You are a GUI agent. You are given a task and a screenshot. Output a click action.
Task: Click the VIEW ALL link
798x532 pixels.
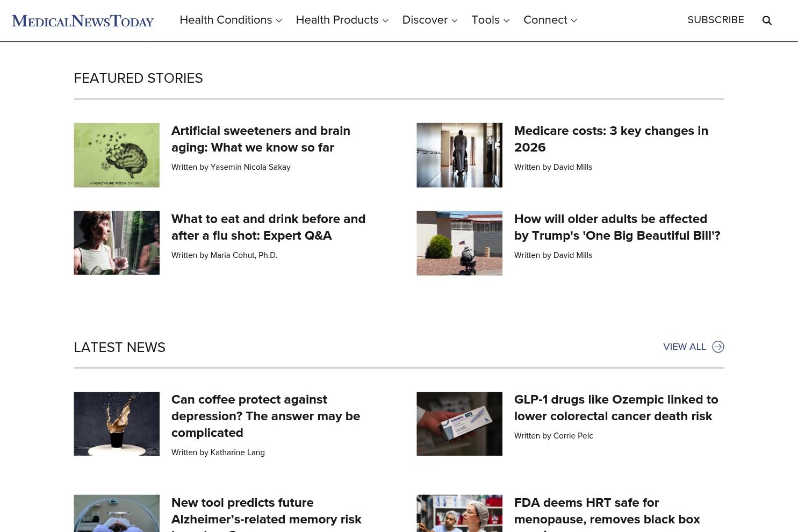pos(684,347)
